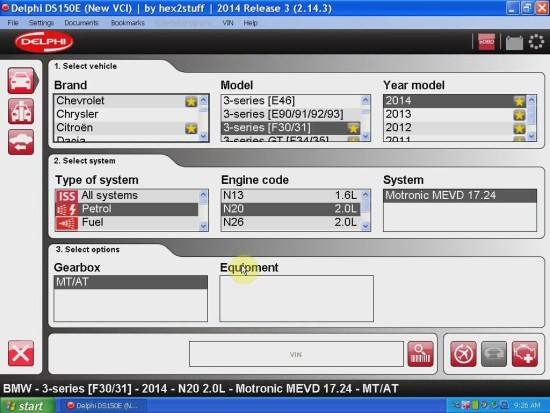Select Chrysler in Brand list

[126, 114]
